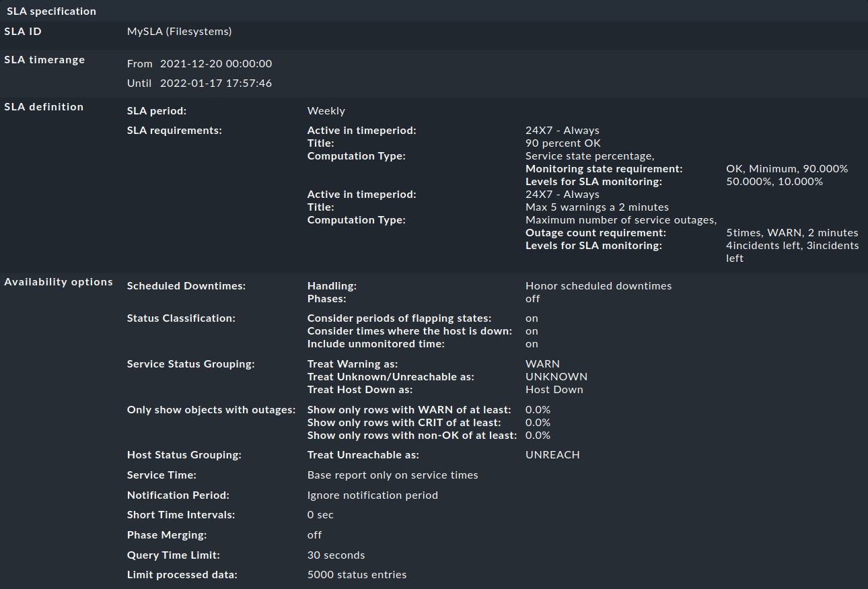The height and width of the screenshot is (589, 868).
Task: Toggle the 'Include unmonitored time' option
Action: [x=531, y=343]
